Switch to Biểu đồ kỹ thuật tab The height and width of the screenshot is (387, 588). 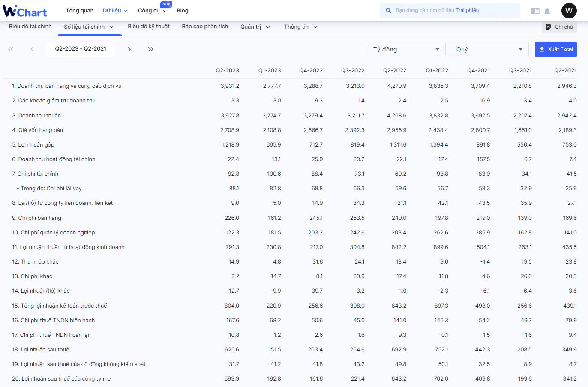(149, 27)
